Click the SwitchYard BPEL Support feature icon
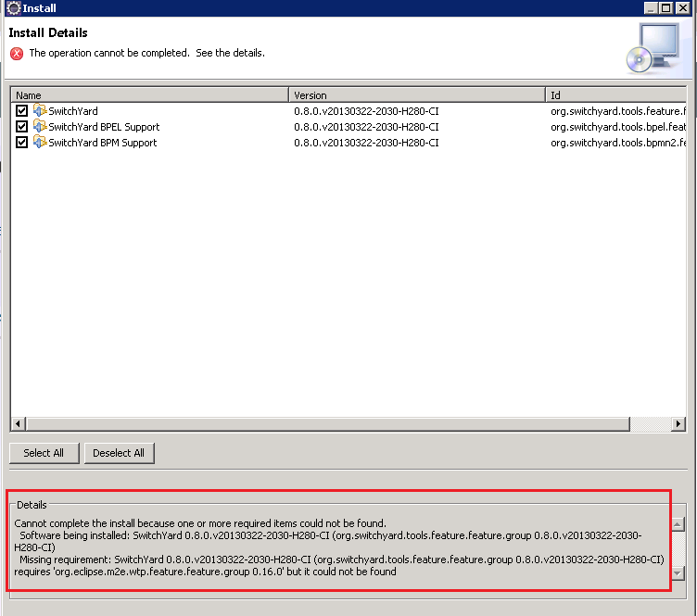The height and width of the screenshot is (616, 697). (x=40, y=126)
